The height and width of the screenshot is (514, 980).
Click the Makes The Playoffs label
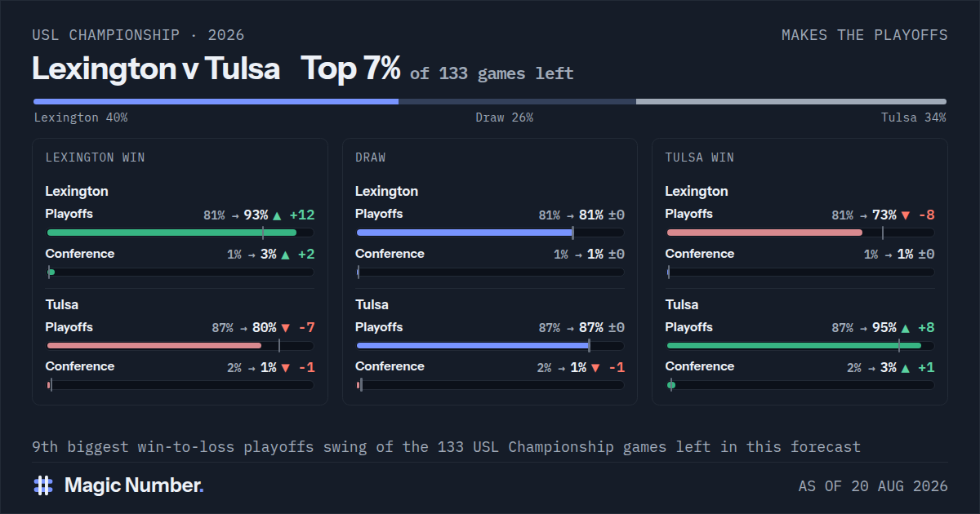(x=864, y=35)
